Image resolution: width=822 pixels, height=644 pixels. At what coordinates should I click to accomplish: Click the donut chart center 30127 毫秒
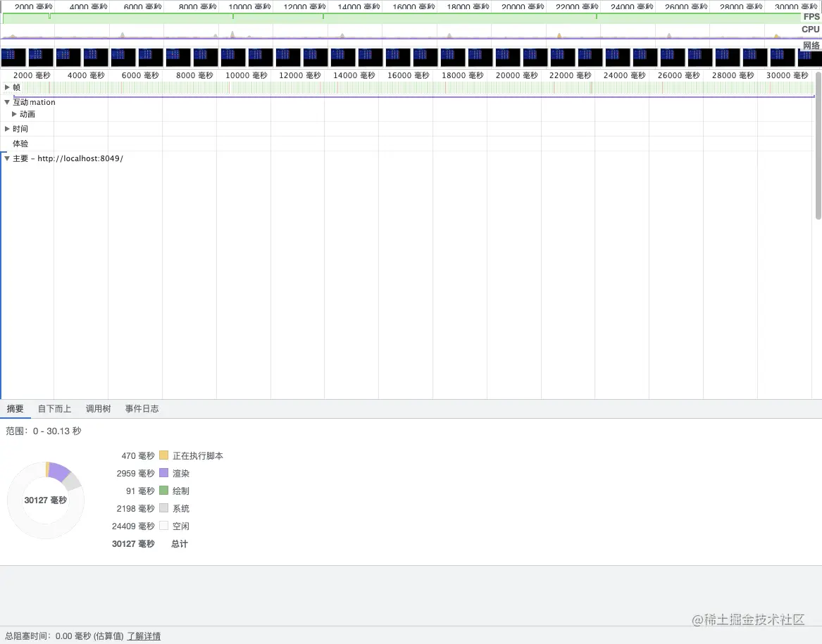click(46, 500)
